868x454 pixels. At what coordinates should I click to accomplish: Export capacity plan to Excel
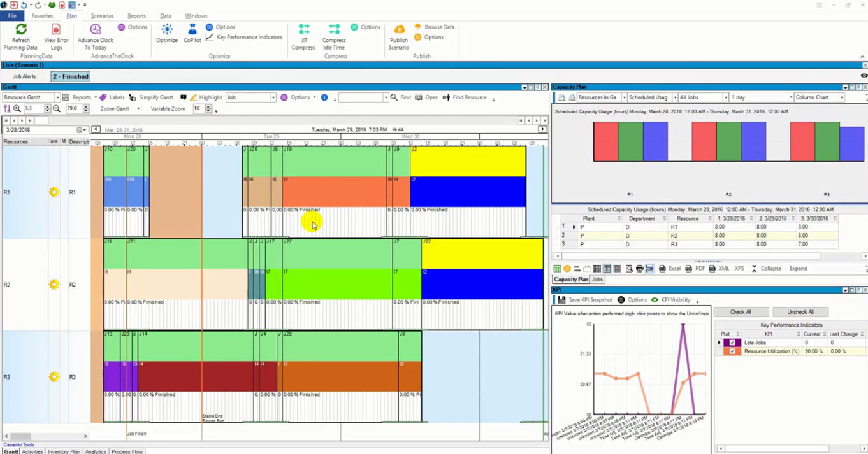(670, 269)
